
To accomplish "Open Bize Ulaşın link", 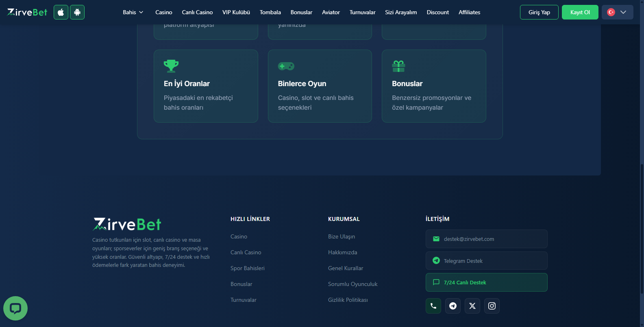I will [342, 236].
